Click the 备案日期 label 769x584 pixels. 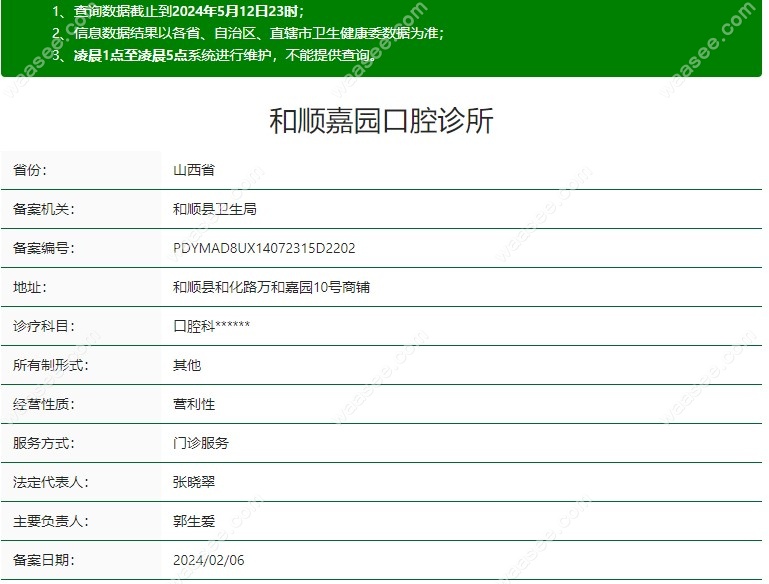point(44,560)
